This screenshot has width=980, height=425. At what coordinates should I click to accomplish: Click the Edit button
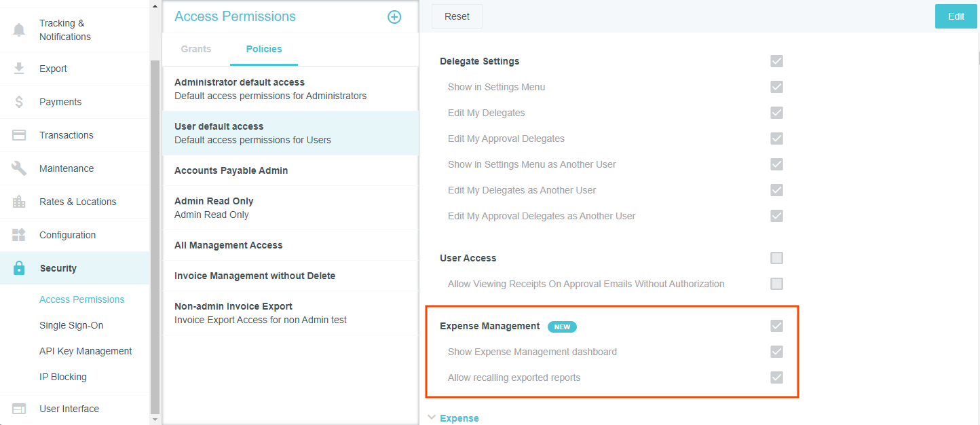(956, 16)
